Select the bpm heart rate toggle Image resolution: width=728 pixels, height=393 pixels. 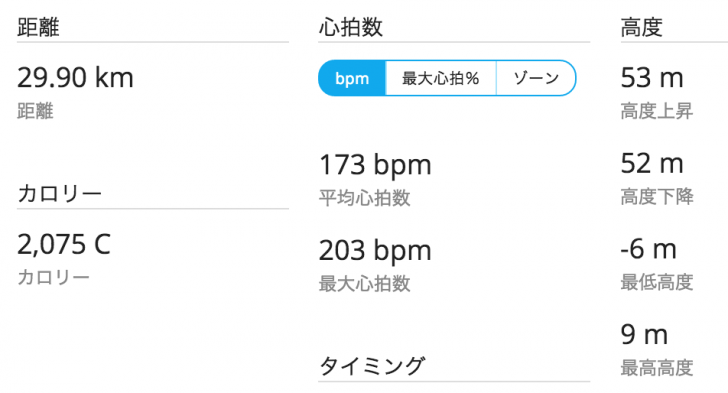(x=352, y=78)
